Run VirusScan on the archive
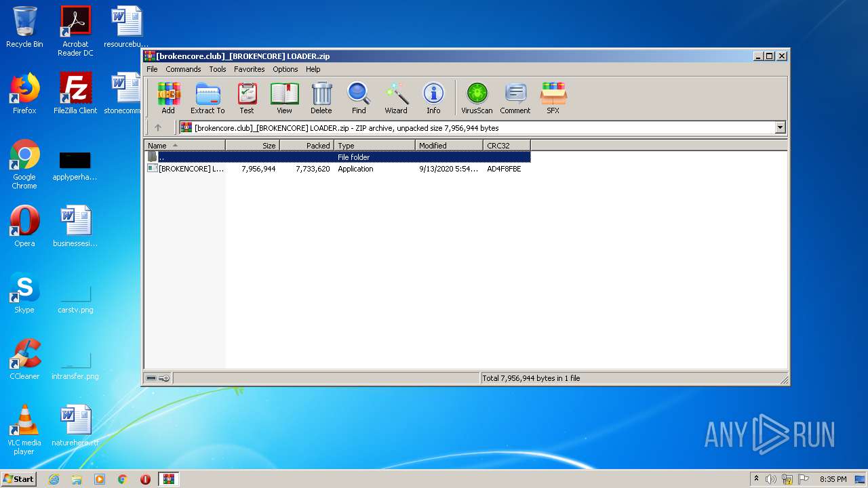 coord(477,98)
